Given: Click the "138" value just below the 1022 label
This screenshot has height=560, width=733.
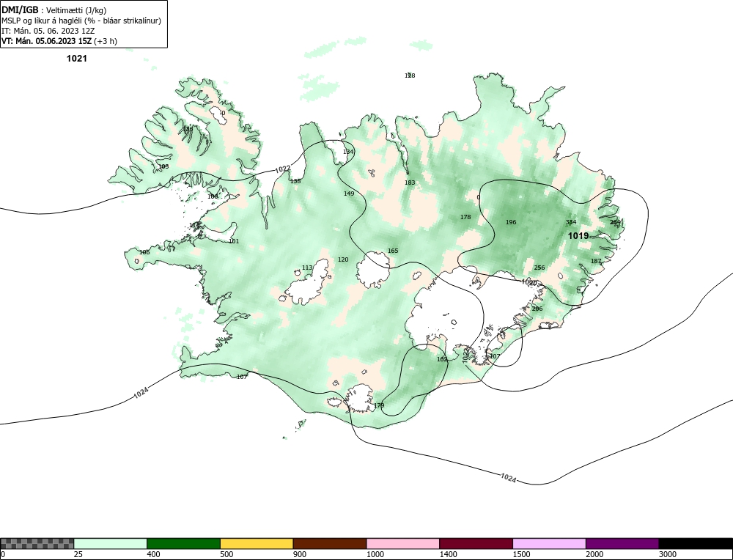Looking at the screenshot, I should 295,181.
